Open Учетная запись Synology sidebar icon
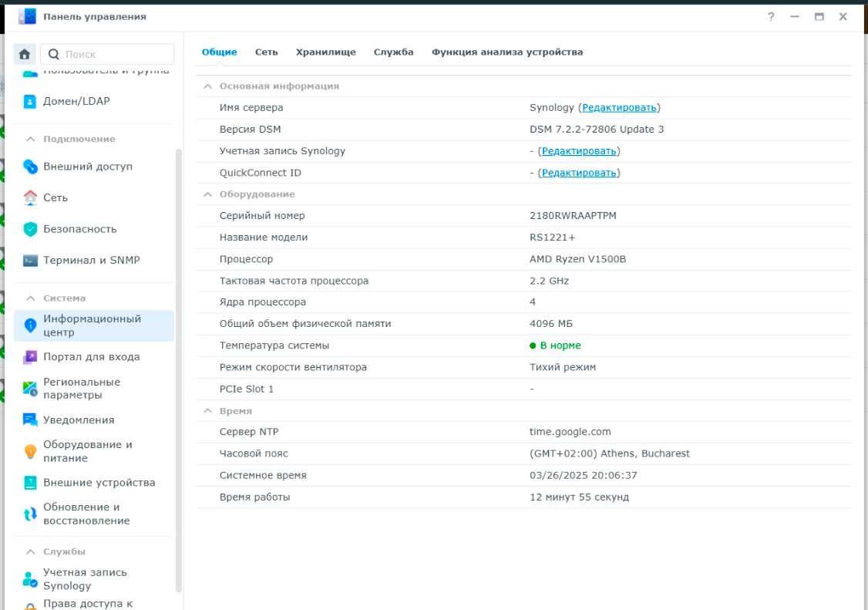This screenshot has width=868, height=610. tap(30, 579)
